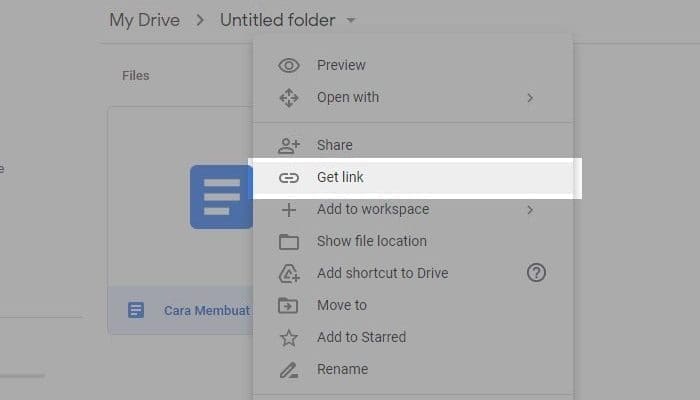Screen dimensions: 700x400
Task: Expand the Open with submenu arrow
Action: pos(530,98)
